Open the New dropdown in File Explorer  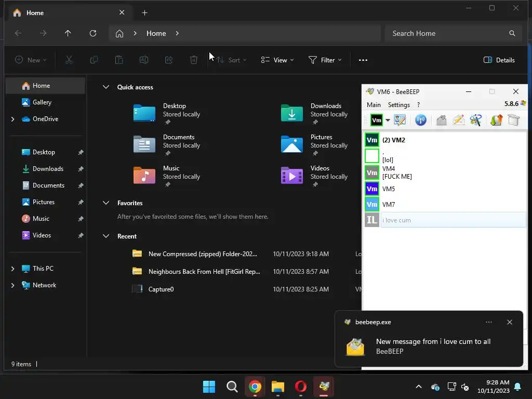[x=31, y=60]
